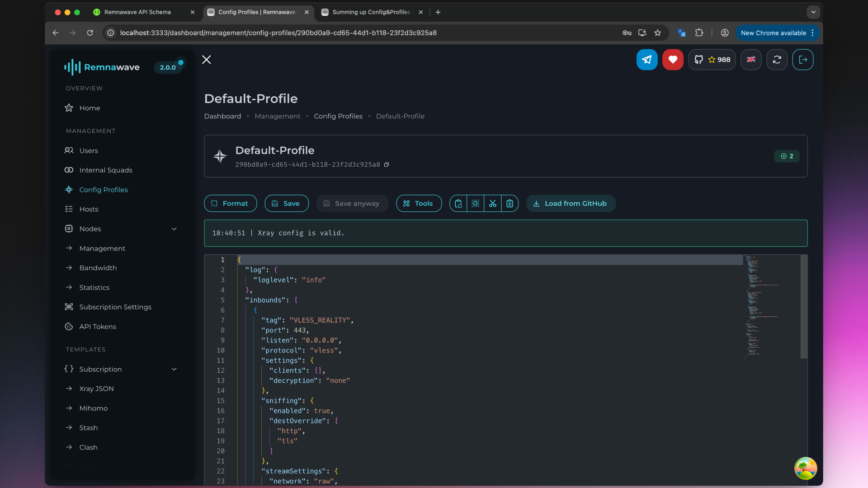The width and height of the screenshot is (868, 488).
Task: Navigate to Hosts in the sidebar
Action: (89, 209)
